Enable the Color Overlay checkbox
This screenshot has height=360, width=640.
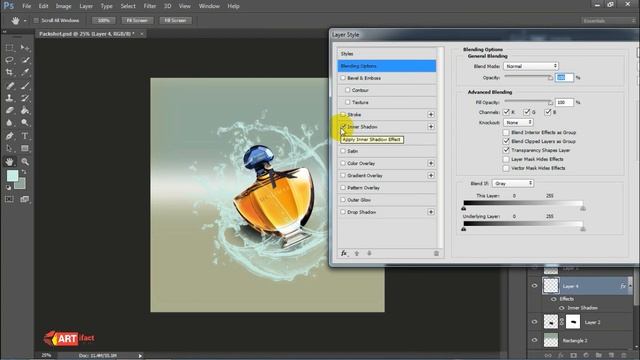(343, 163)
